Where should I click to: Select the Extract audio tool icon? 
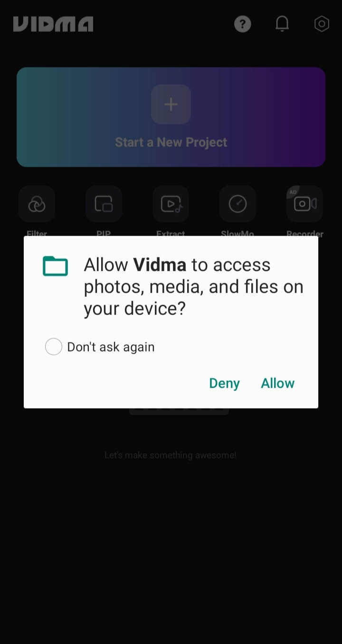(171, 204)
